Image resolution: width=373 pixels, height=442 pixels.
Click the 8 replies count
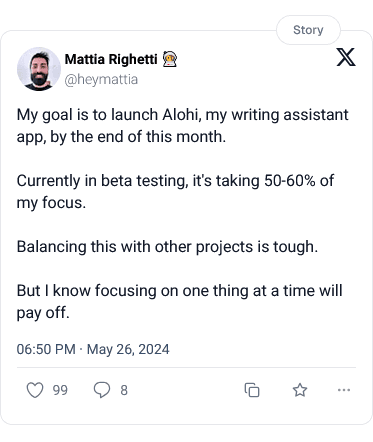tap(124, 390)
